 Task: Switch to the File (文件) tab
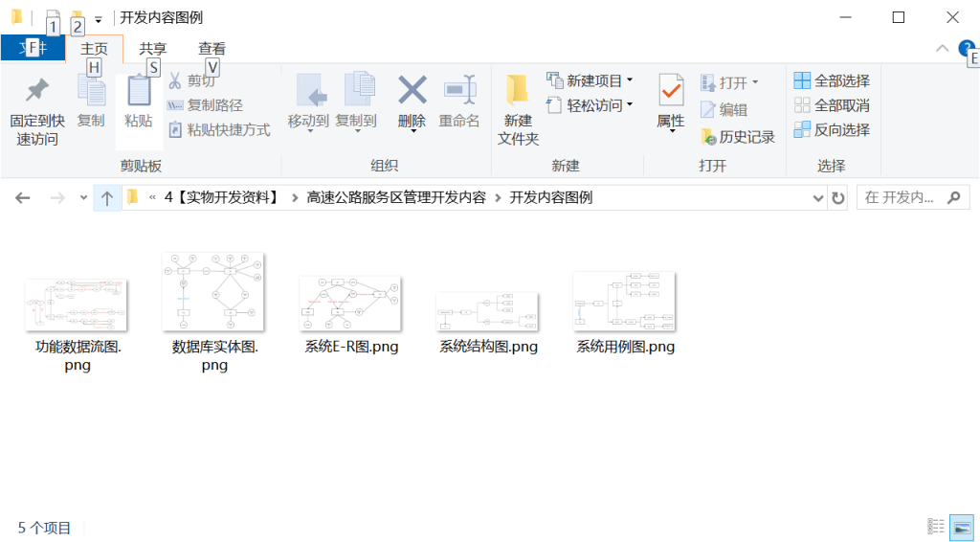[33, 48]
